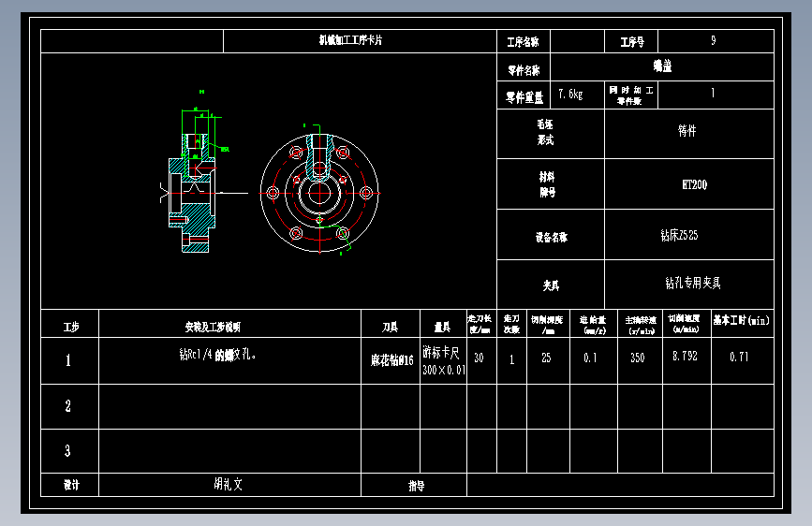Select the 指导 label cell
This screenshot has height=526, width=812.
tap(414, 485)
